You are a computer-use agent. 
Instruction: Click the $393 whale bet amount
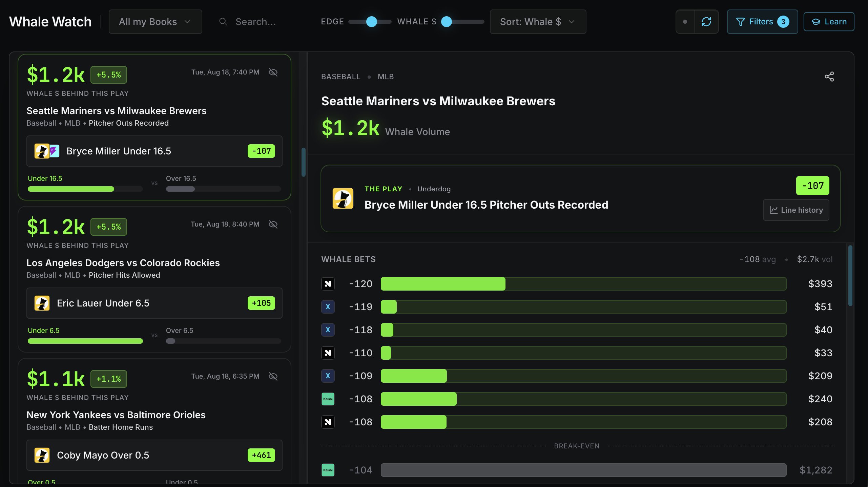(820, 284)
